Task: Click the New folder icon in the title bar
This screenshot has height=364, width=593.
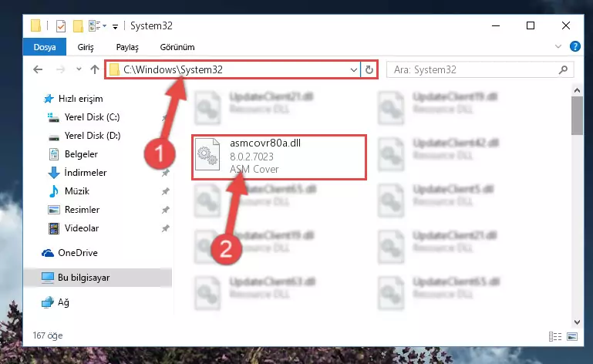Action: 78,26
